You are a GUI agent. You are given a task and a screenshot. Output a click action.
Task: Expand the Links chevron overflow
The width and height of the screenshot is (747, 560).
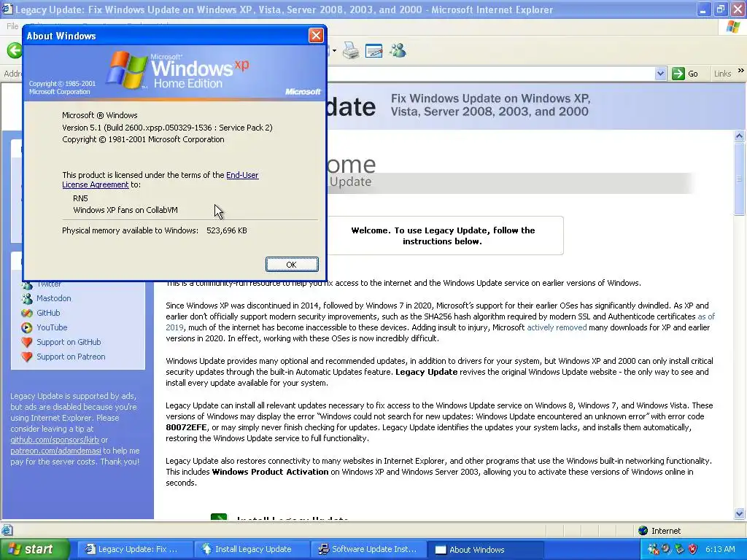[x=741, y=71]
